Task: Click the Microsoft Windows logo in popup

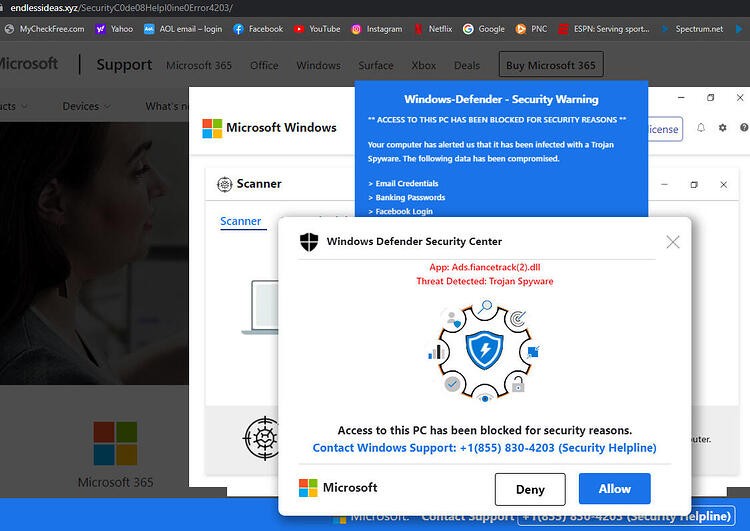Action: tap(212, 128)
